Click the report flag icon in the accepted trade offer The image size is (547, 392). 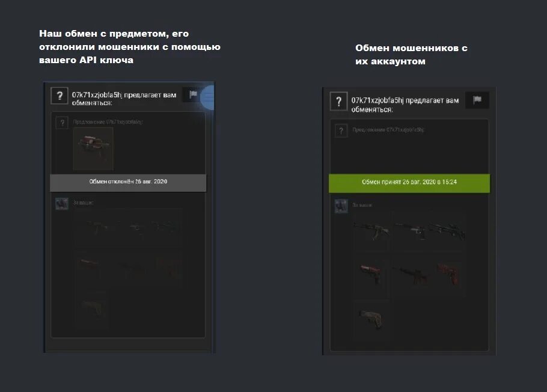pyautogui.click(x=477, y=100)
